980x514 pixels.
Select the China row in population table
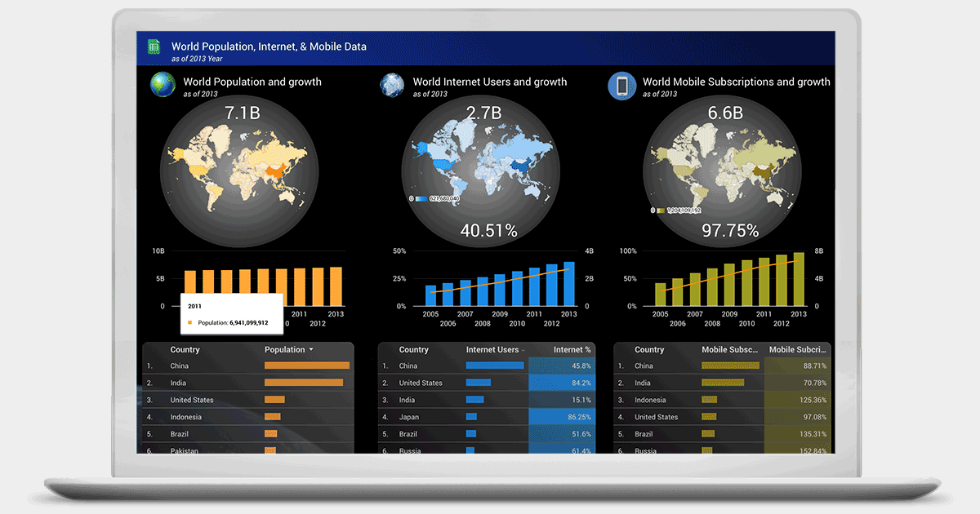coord(248,366)
